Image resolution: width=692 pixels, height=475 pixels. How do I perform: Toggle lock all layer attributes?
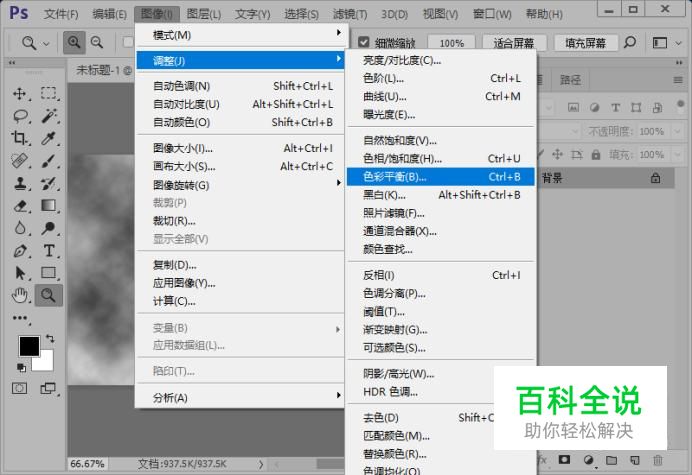tap(596, 155)
